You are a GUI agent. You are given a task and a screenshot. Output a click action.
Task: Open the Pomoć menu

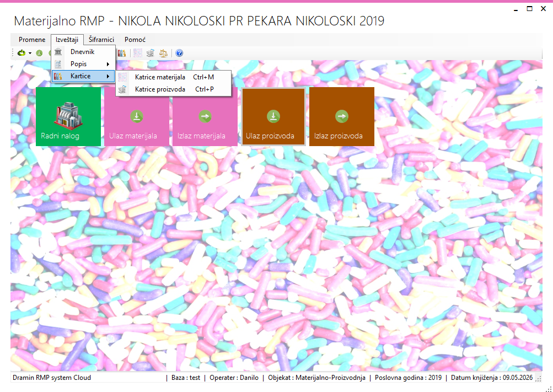135,40
